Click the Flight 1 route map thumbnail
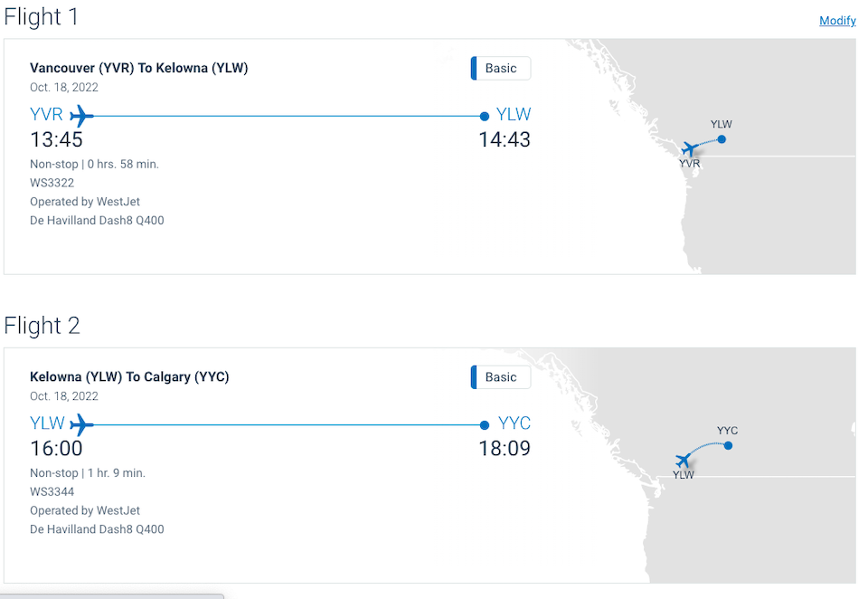Viewport: 868px width, 599px height. click(x=711, y=157)
